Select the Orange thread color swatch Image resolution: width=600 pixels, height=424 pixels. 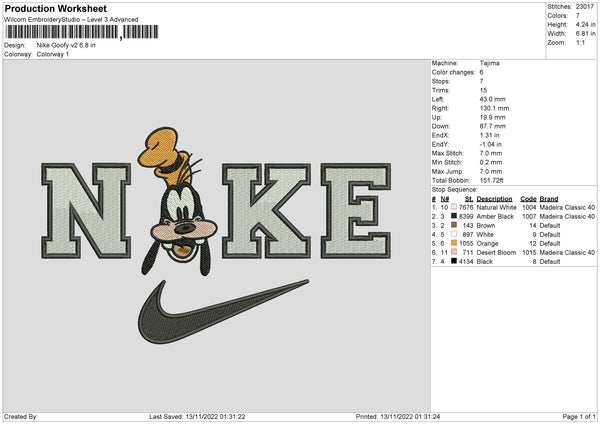click(454, 243)
